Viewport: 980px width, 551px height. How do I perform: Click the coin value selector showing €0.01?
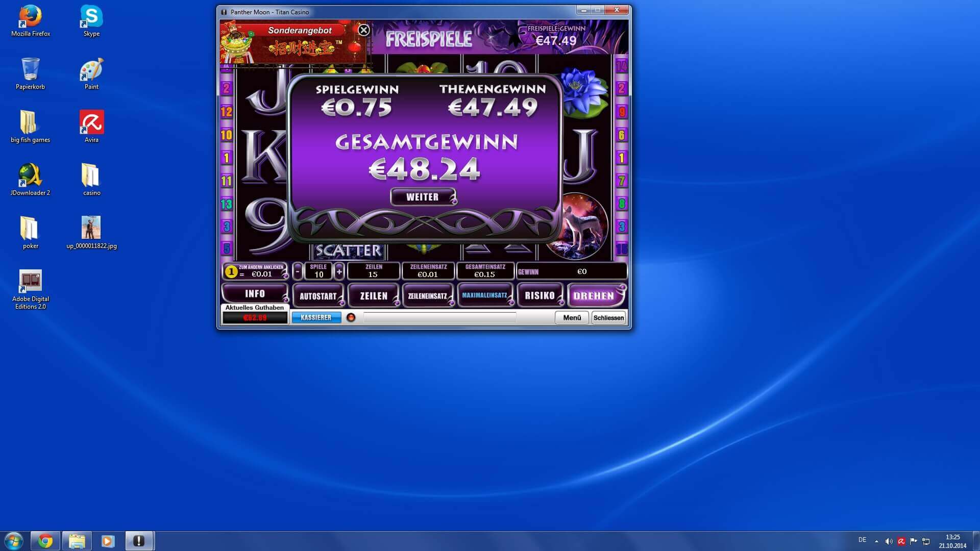(x=255, y=271)
